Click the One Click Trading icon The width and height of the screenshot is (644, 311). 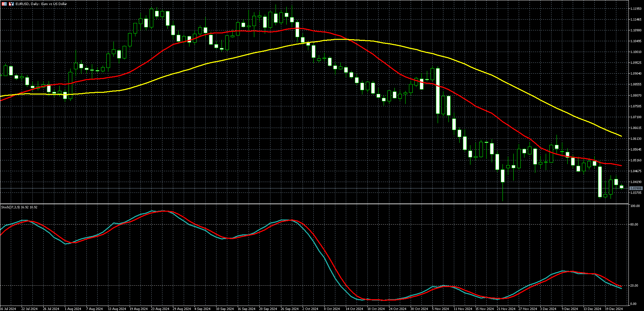coord(11,4)
